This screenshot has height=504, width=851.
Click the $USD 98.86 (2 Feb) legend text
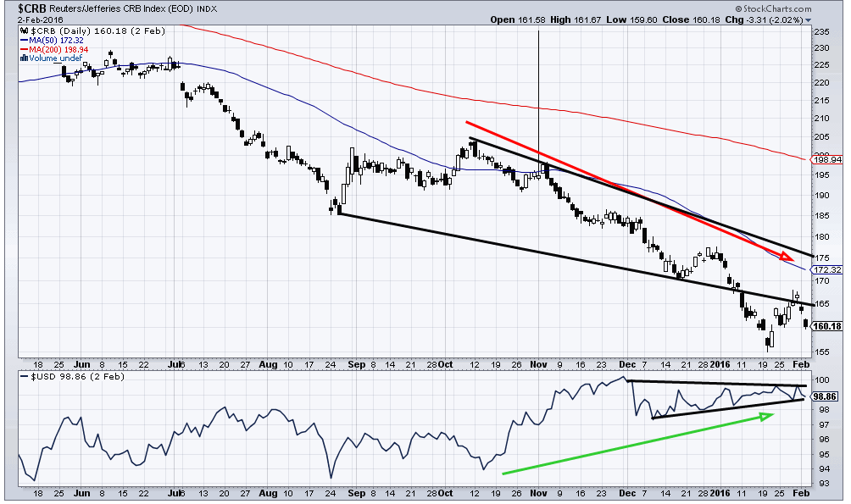(x=77, y=376)
